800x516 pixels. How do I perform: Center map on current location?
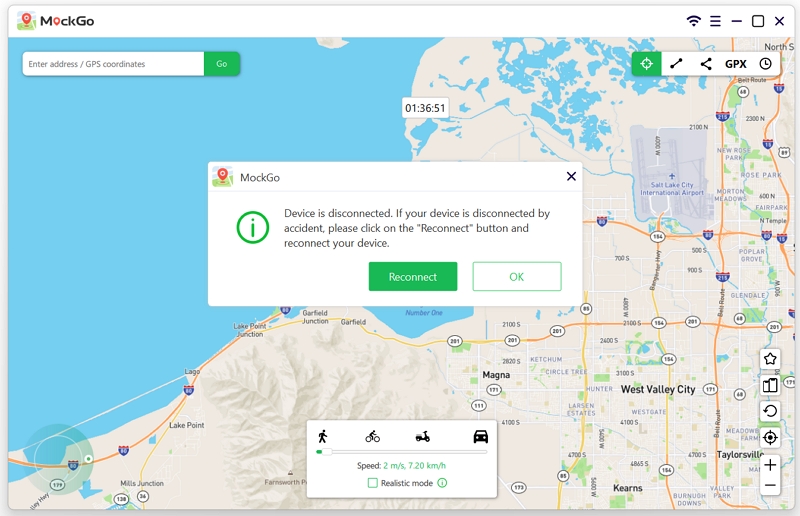tap(770, 437)
